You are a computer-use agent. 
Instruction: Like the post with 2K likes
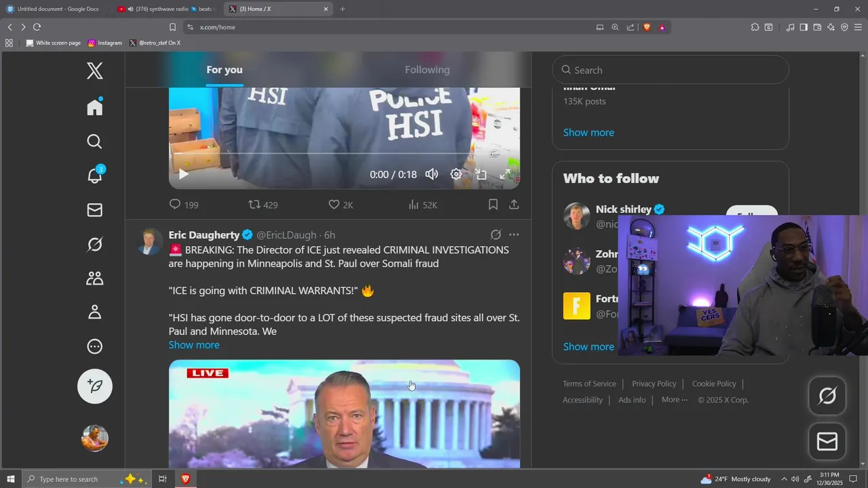coord(340,205)
